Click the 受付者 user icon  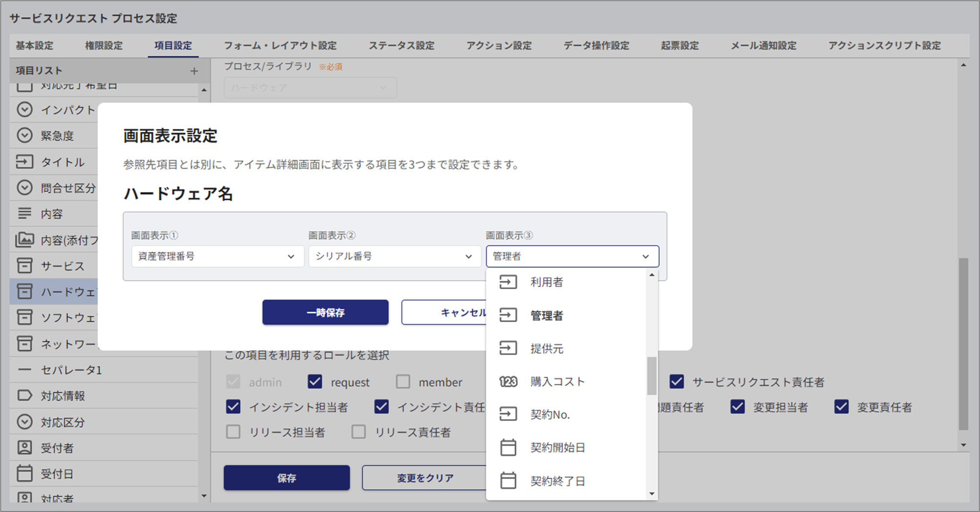point(24,448)
